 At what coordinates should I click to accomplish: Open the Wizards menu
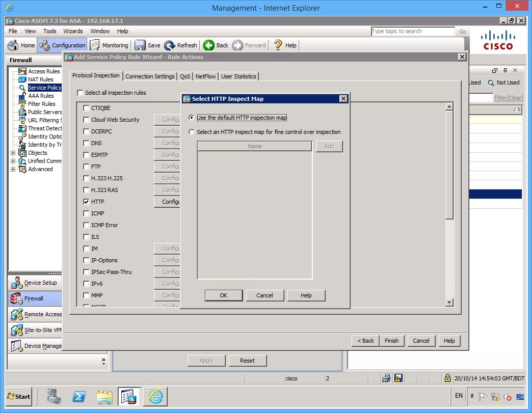[x=73, y=31]
